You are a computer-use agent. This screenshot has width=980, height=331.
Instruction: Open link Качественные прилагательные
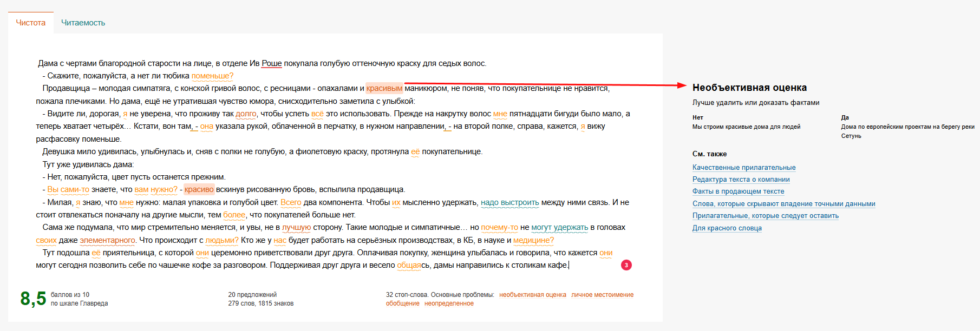pyautogui.click(x=744, y=168)
